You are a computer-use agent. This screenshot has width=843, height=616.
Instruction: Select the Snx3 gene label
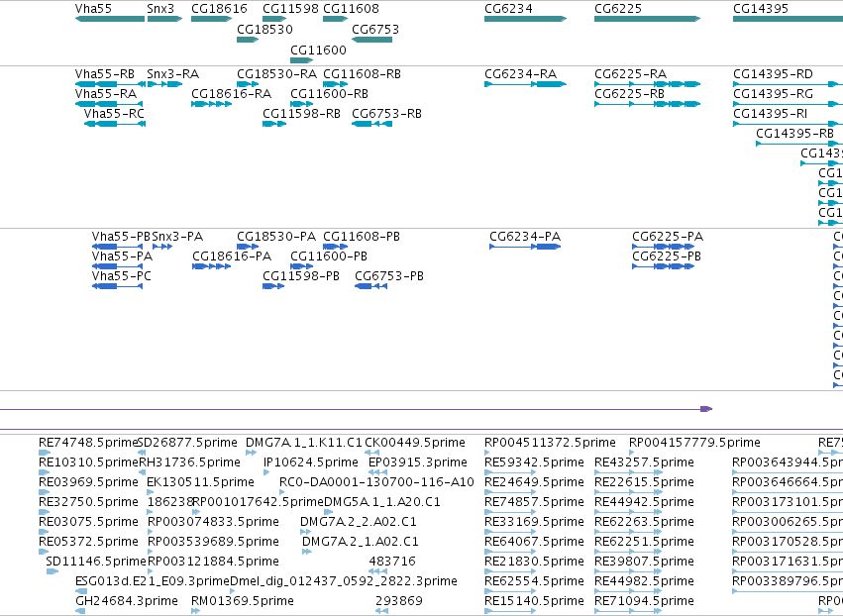[x=160, y=9]
